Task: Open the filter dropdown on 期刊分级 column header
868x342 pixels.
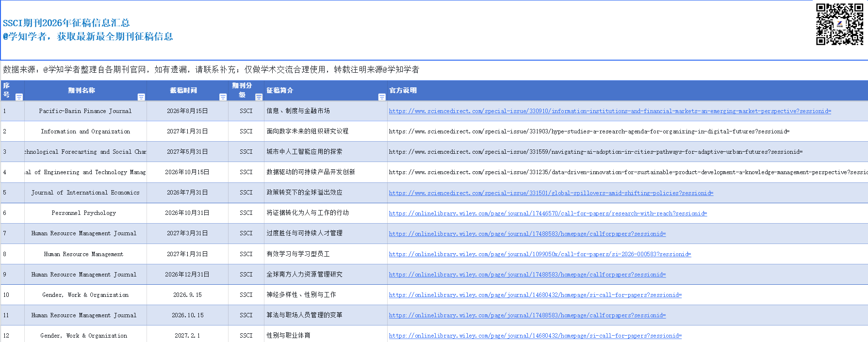Action: coord(259,97)
